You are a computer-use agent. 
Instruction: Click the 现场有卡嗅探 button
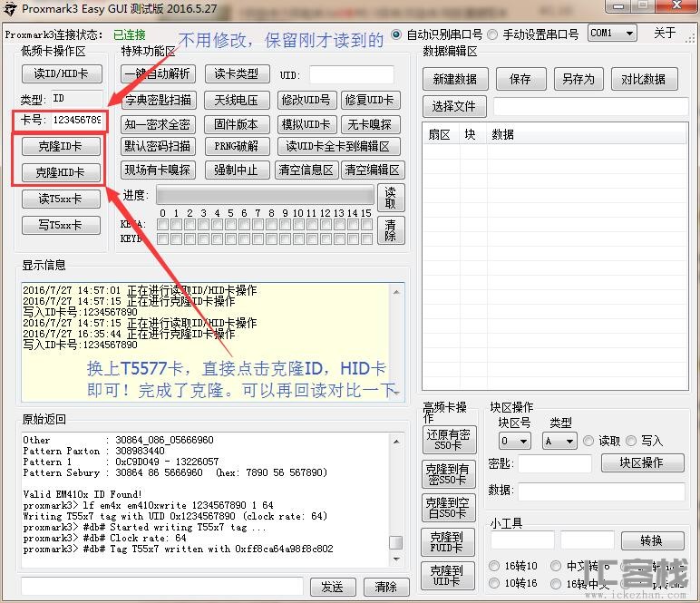(158, 170)
